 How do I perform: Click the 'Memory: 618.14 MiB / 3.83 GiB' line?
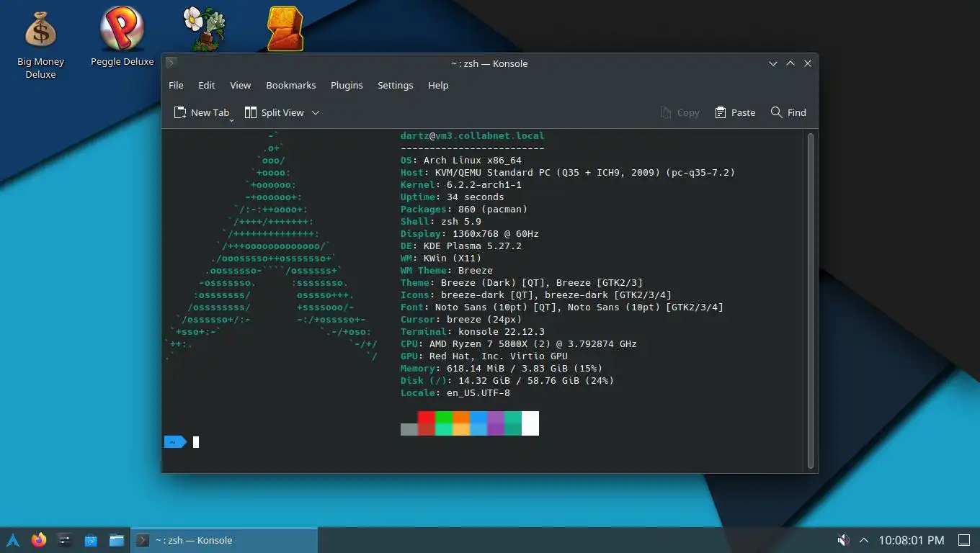(502, 368)
